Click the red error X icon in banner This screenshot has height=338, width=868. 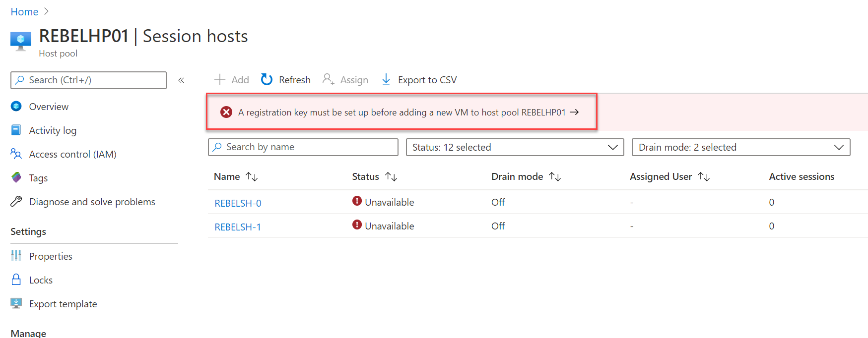[226, 112]
